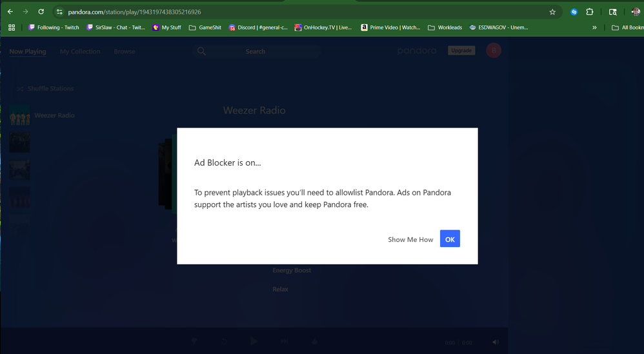Open the tab search icon in toolbar

pyautogui.click(x=613, y=12)
